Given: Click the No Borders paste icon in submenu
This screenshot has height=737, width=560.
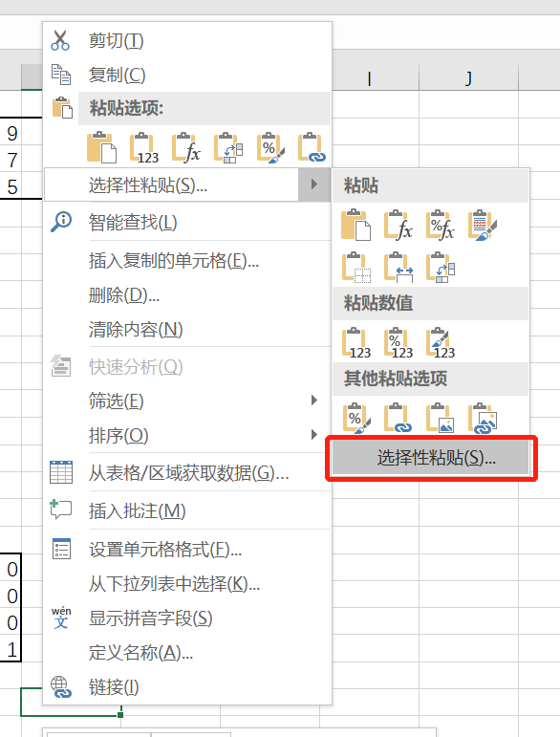Looking at the screenshot, I should click(x=356, y=268).
